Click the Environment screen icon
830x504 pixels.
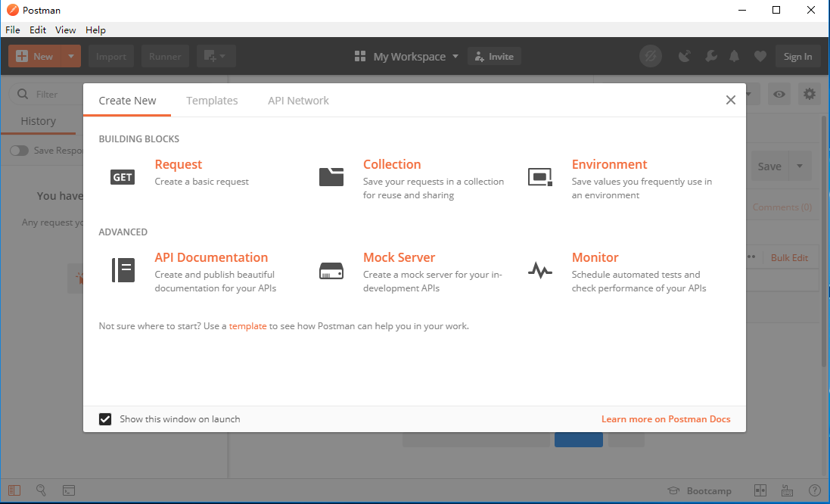point(540,177)
